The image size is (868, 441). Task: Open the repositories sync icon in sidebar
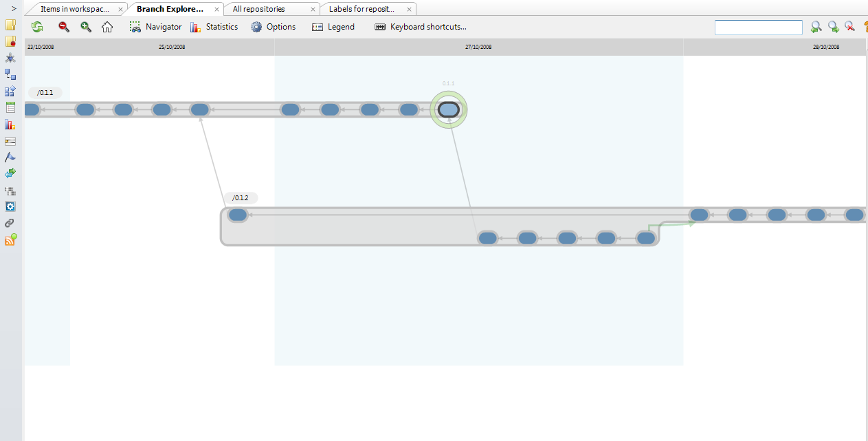point(10,173)
